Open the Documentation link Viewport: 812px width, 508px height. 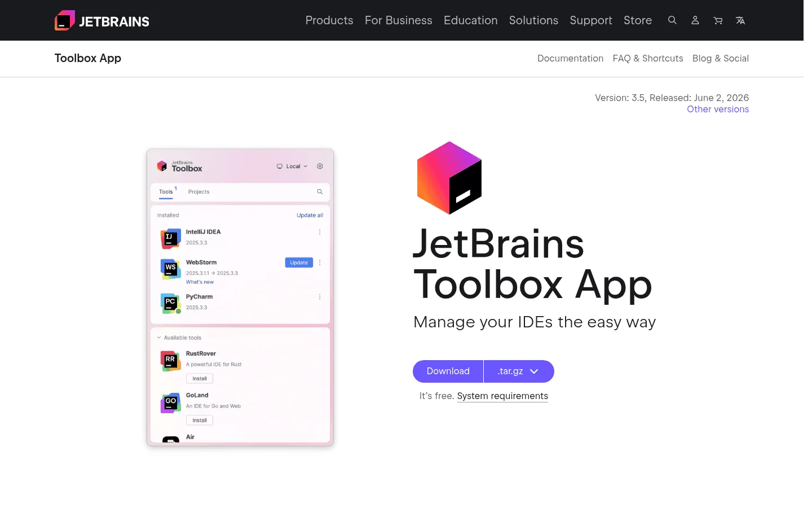(x=570, y=58)
